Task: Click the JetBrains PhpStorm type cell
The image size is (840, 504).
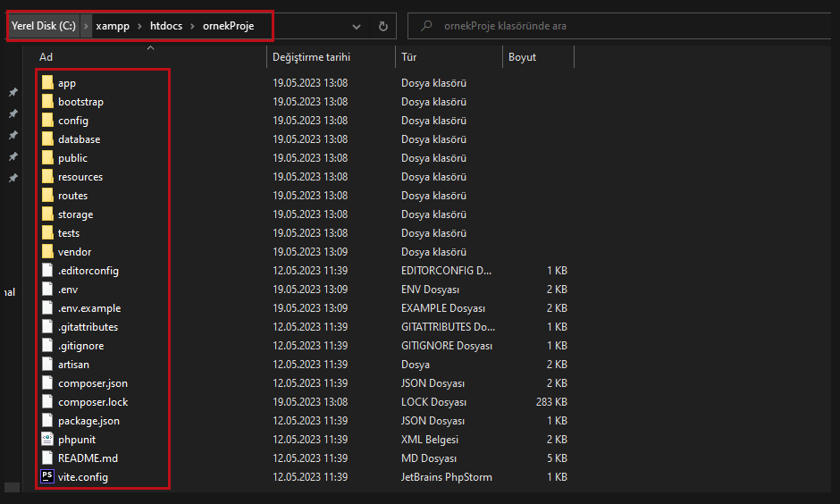Action: (446, 476)
